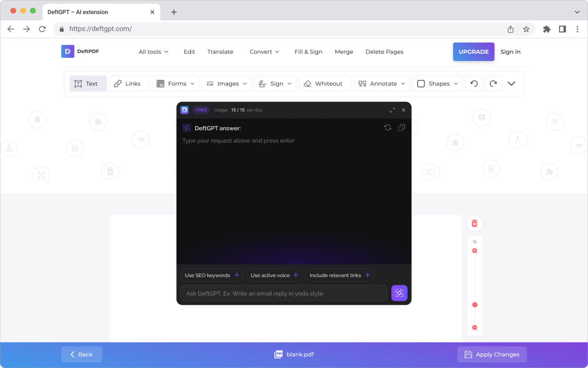Click the blank.pdf file name
The height and width of the screenshot is (368, 588).
[300, 354]
